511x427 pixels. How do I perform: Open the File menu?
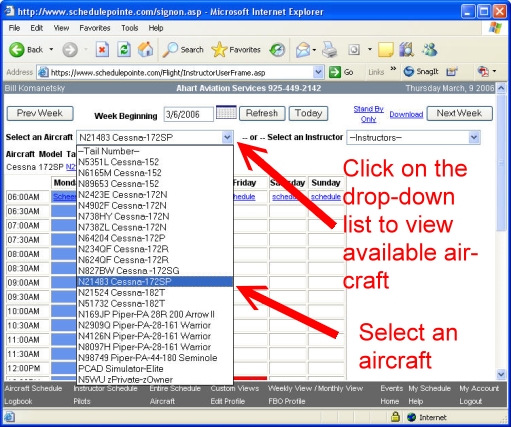tap(14, 28)
